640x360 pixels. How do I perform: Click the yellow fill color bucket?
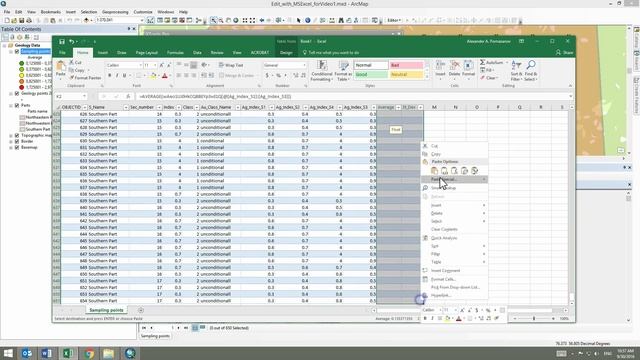tap(153, 76)
